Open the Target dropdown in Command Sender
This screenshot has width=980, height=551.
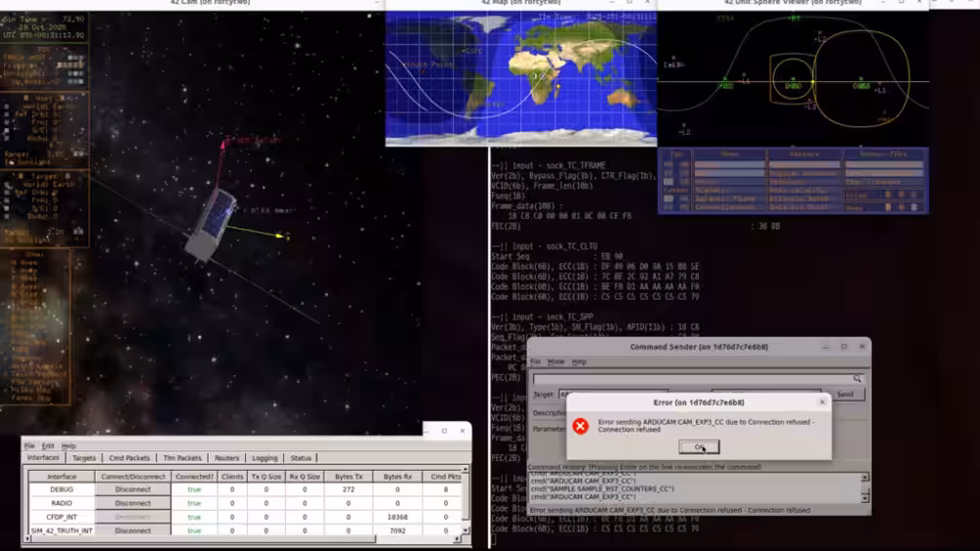pyautogui.click(x=613, y=395)
